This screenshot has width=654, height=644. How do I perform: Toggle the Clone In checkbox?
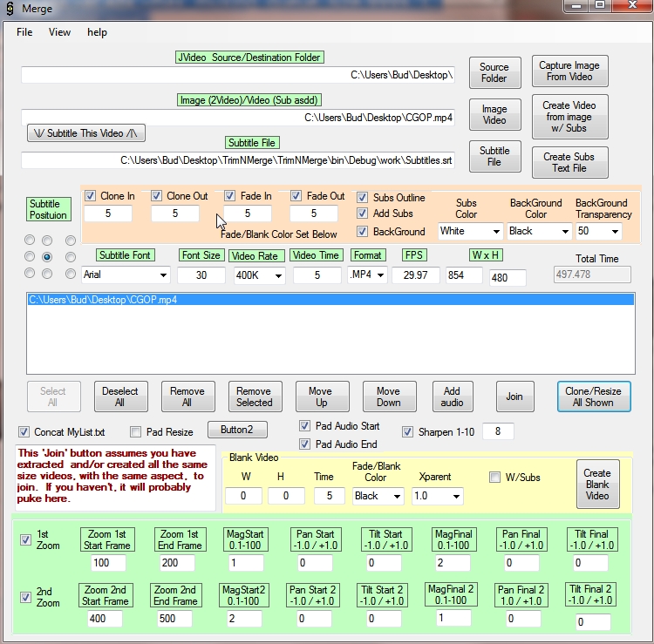(90, 195)
